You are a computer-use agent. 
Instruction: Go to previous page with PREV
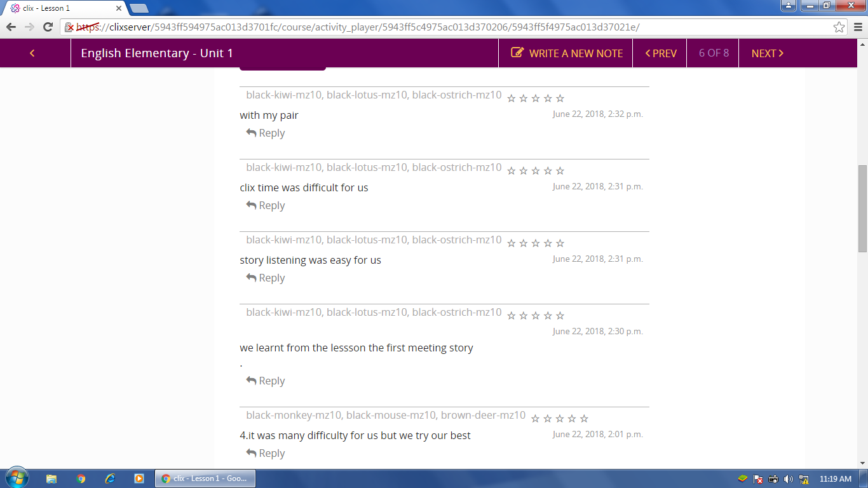tap(661, 53)
